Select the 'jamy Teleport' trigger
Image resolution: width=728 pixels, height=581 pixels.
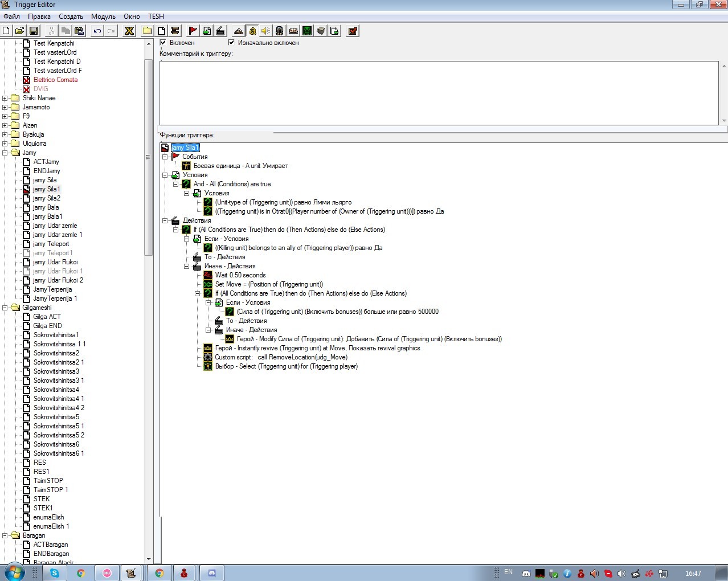[51, 244]
